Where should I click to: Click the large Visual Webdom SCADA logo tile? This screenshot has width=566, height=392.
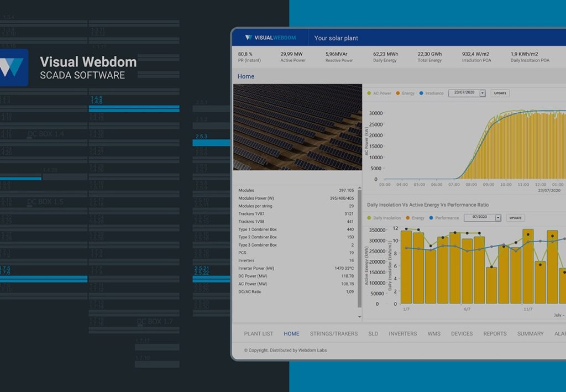[x=13, y=67]
